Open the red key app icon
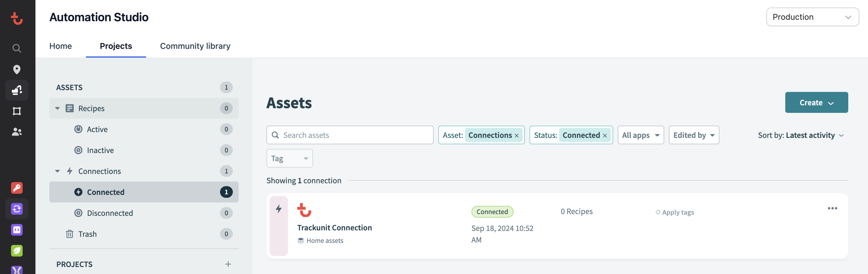The height and width of the screenshot is (274, 868). [x=17, y=188]
